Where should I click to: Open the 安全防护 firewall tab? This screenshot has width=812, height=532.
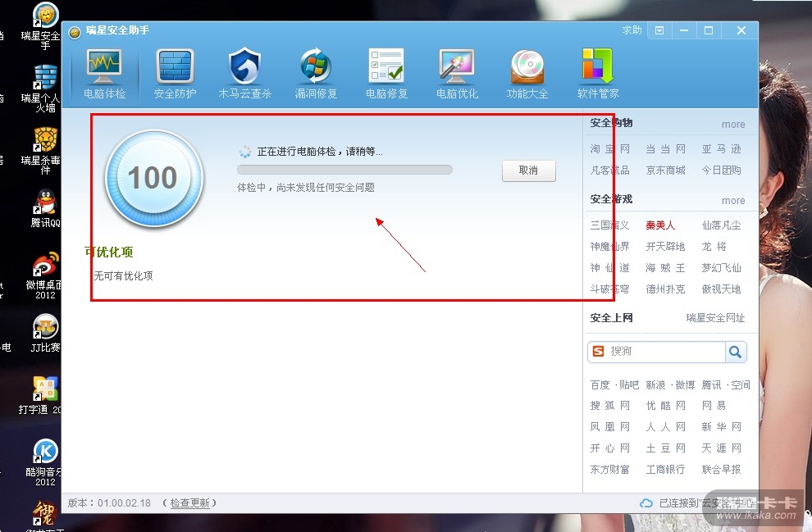(175, 74)
